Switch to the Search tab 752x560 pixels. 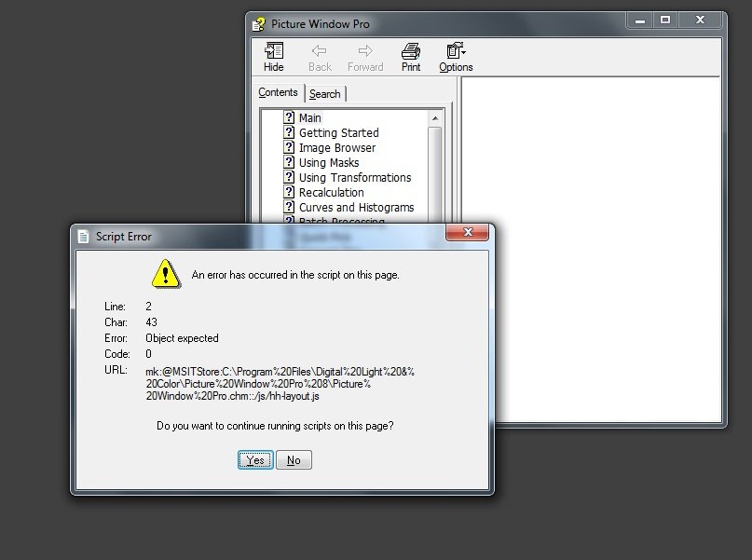pos(325,93)
